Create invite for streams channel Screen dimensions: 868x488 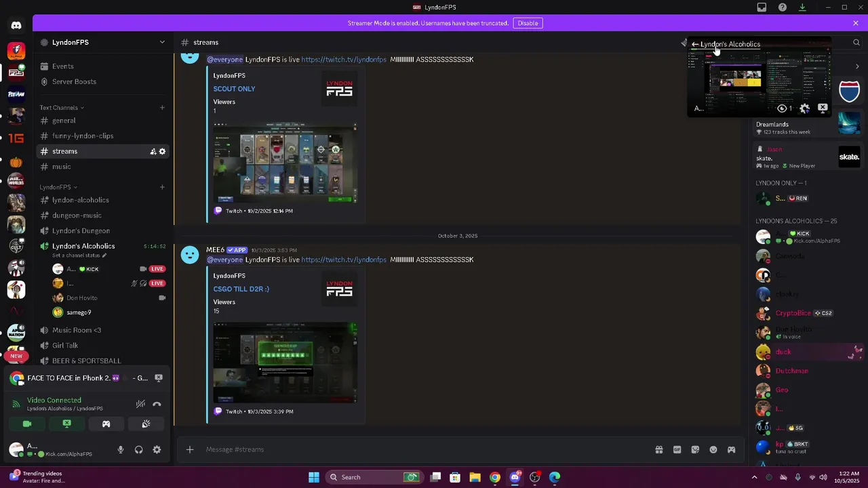click(x=153, y=151)
